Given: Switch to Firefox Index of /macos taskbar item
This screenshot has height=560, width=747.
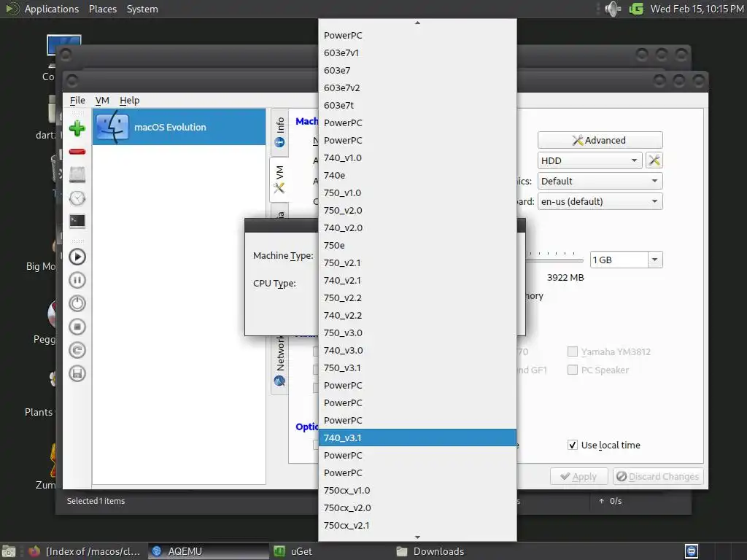Looking at the screenshot, I should click(85, 551).
